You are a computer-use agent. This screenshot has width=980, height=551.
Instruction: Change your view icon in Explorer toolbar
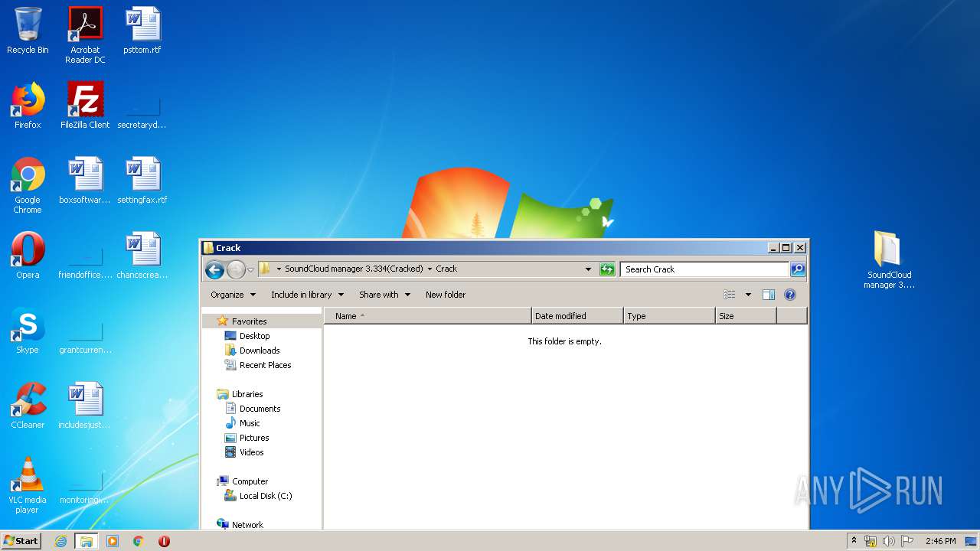click(x=730, y=295)
